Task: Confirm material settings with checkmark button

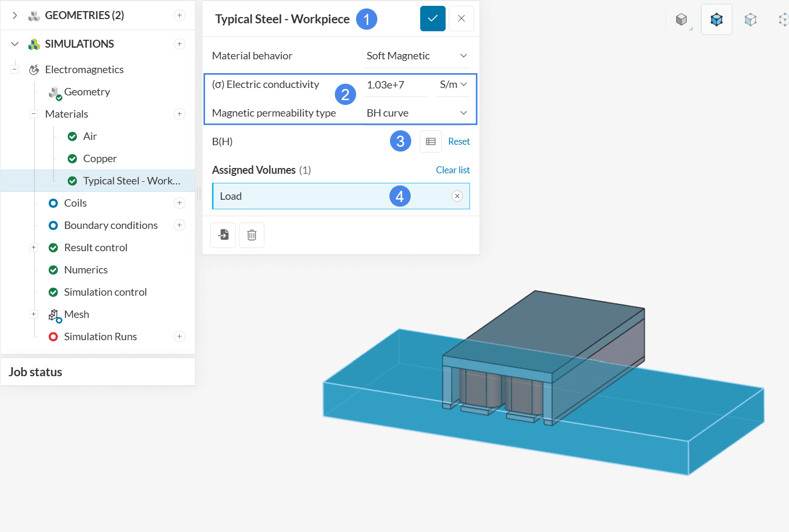Action: (x=432, y=19)
